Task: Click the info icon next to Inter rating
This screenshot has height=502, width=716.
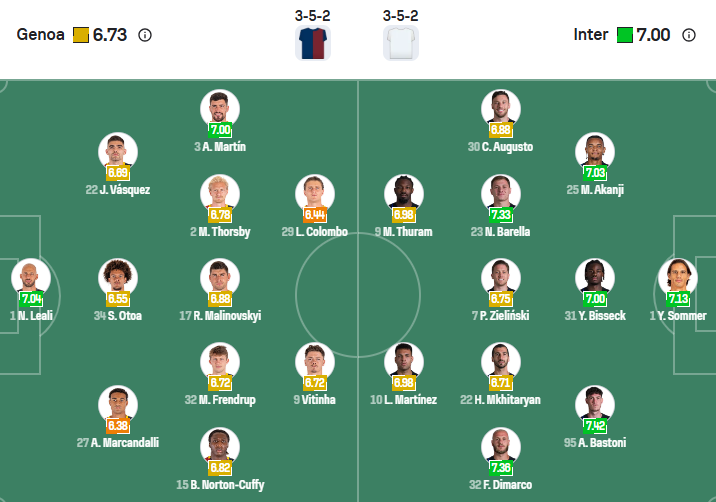Action: click(x=688, y=35)
